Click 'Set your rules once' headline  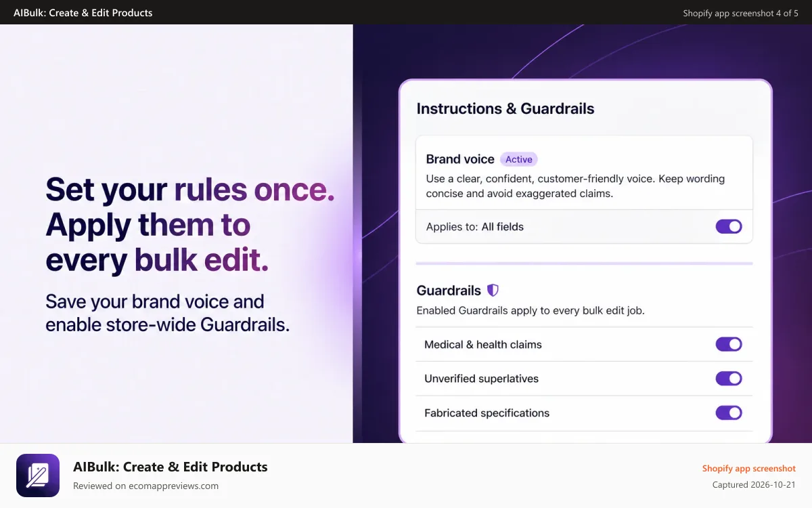[190, 190]
